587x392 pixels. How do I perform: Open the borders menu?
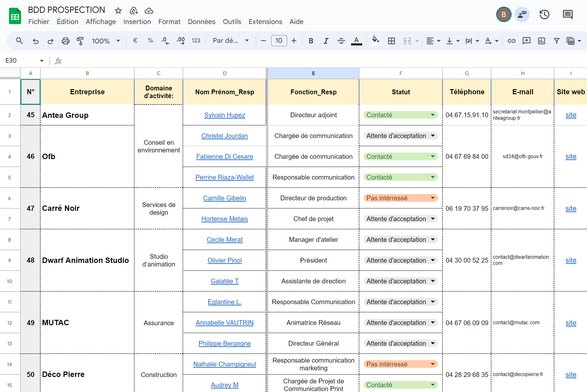click(x=391, y=41)
